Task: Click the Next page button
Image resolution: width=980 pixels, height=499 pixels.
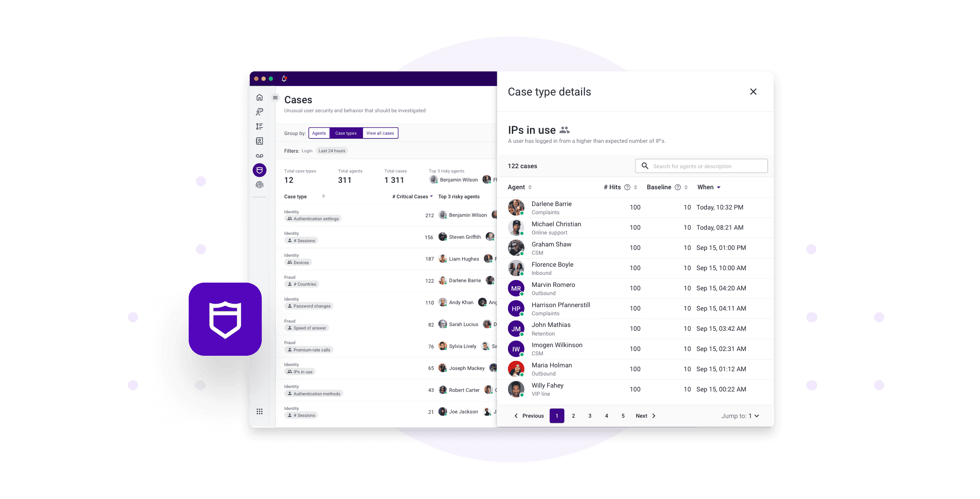Action: click(644, 416)
